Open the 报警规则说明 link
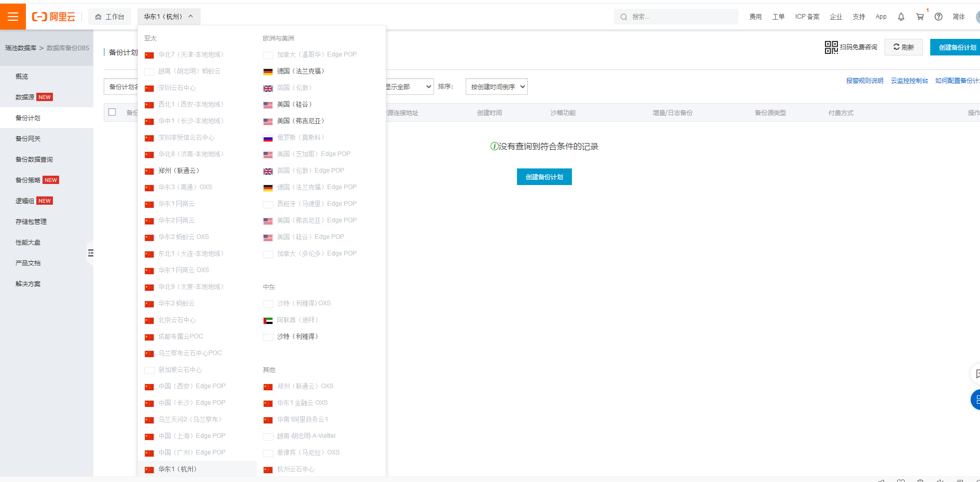The image size is (980, 482). [x=864, y=81]
